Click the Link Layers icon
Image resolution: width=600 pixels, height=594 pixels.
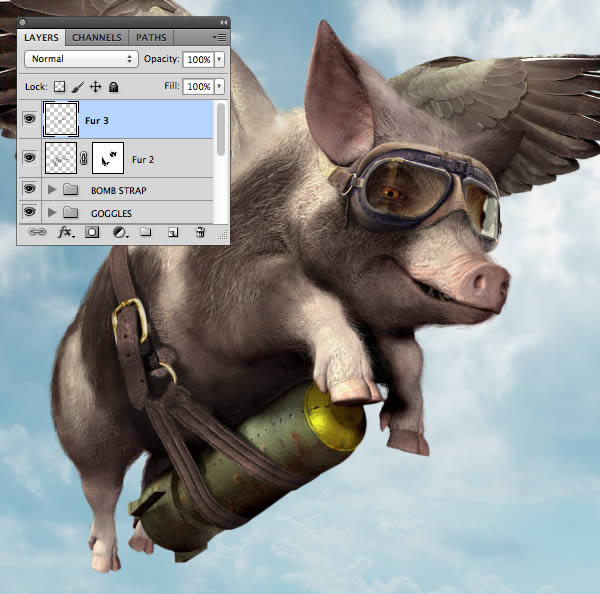[x=37, y=232]
